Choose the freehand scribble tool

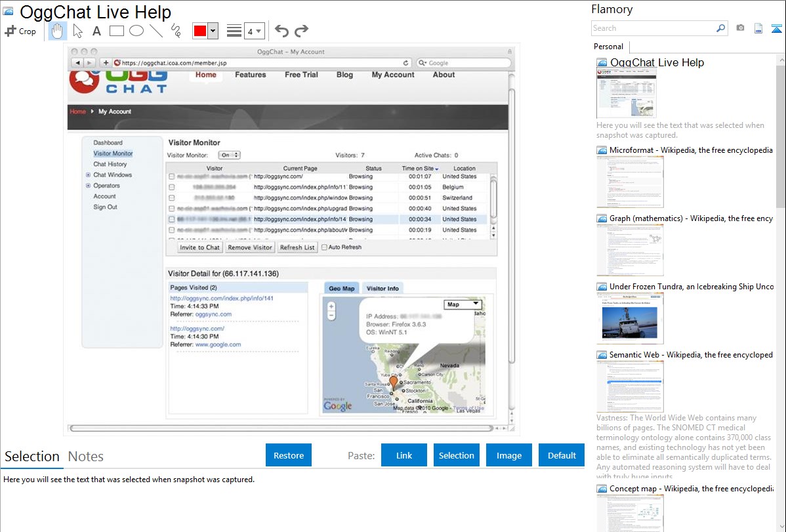tap(175, 31)
